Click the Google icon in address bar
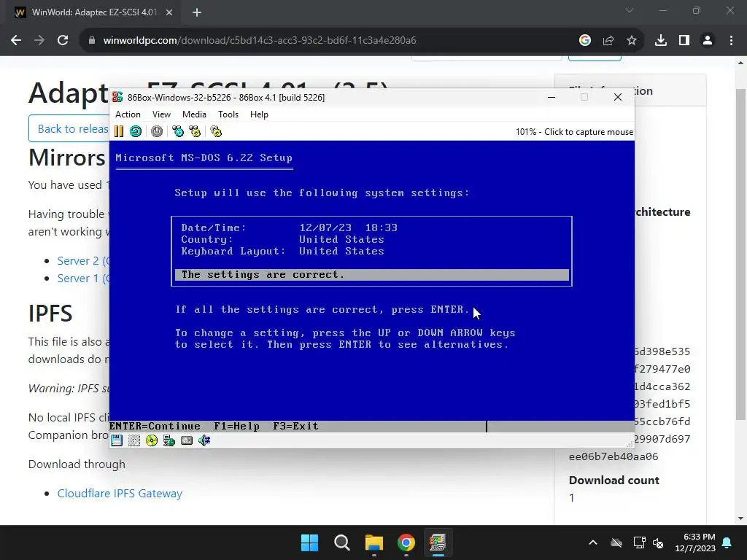Screen dimensions: 747x560 [x=585, y=41]
